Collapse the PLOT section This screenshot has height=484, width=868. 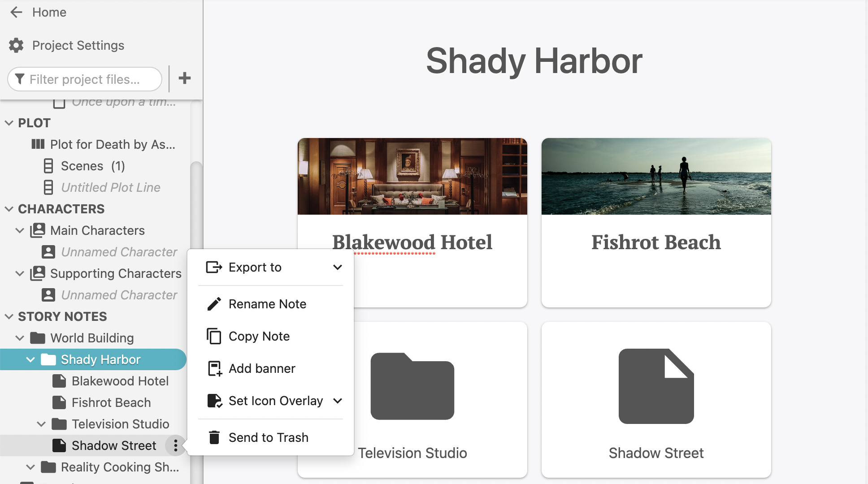click(x=9, y=123)
